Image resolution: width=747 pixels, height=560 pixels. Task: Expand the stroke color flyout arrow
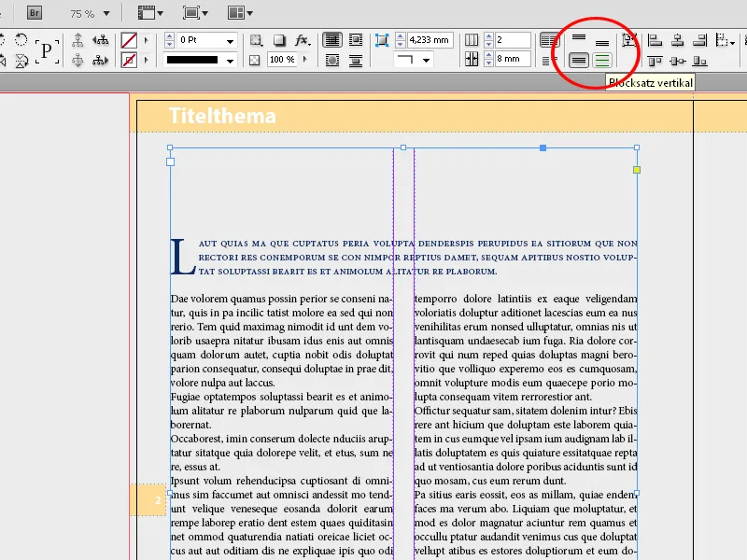147,61
